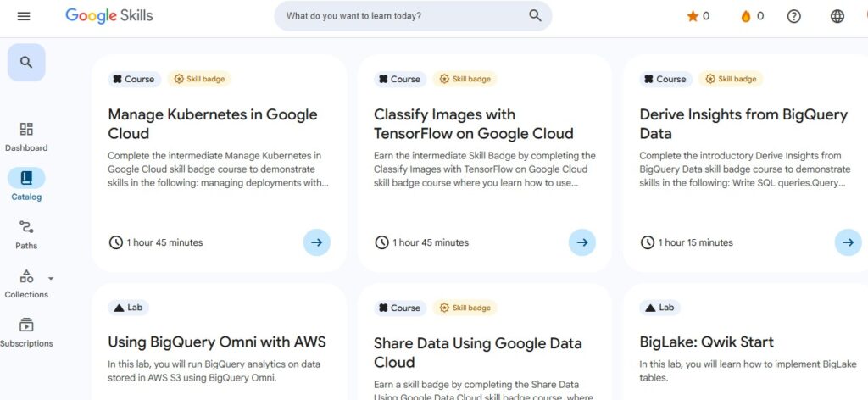This screenshot has width=868, height=400.
Task: Open Manage Kubernetes course arrow button
Action: point(316,242)
